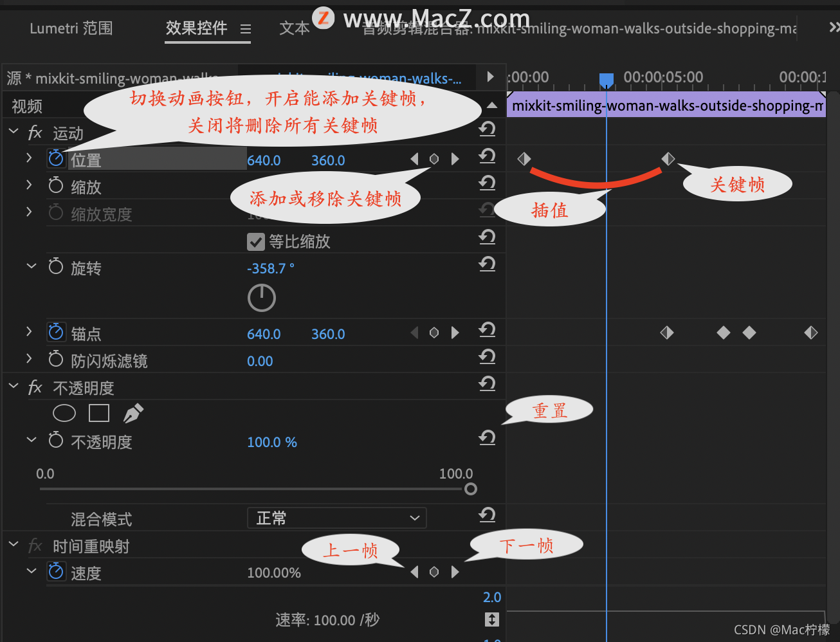Switch to the Lumetri 范围 tab

(71, 28)
